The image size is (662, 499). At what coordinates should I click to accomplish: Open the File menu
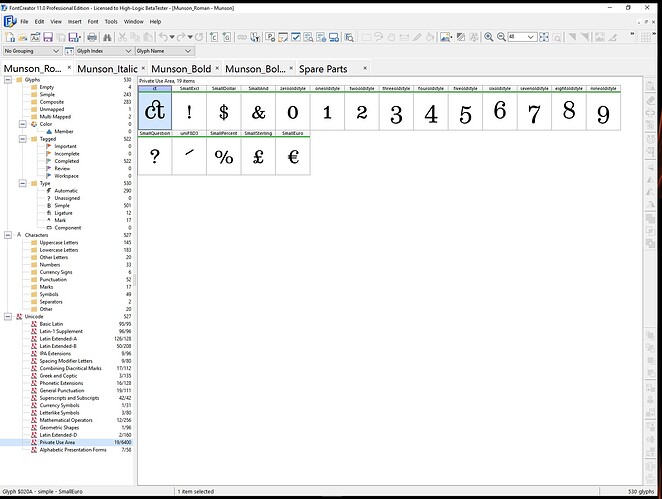tap(24, 22)
